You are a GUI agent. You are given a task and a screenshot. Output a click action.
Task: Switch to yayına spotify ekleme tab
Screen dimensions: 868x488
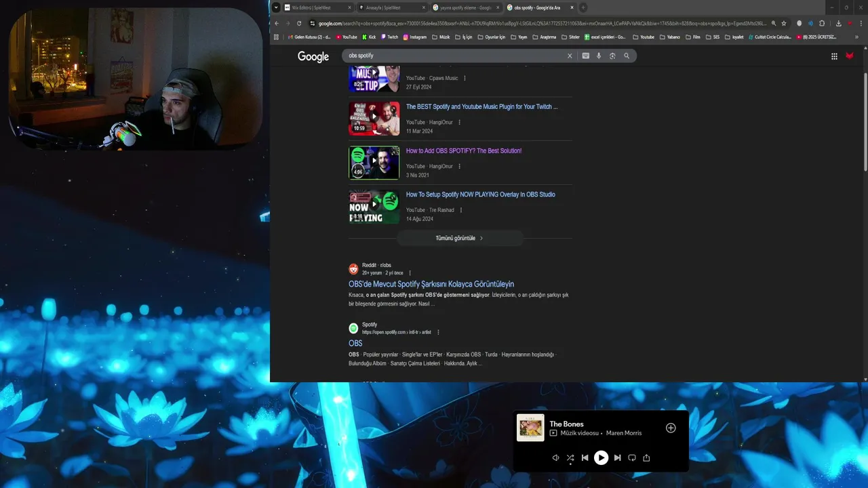pyautogui.click(x=467, y=7)
